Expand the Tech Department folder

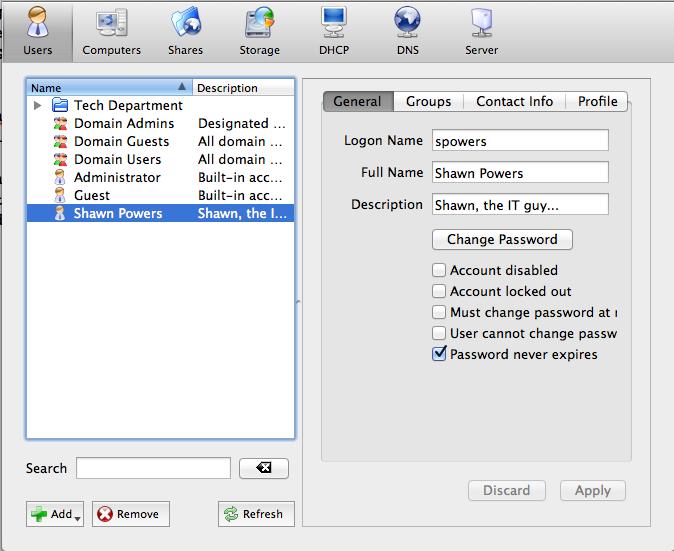tap(38, 105)
